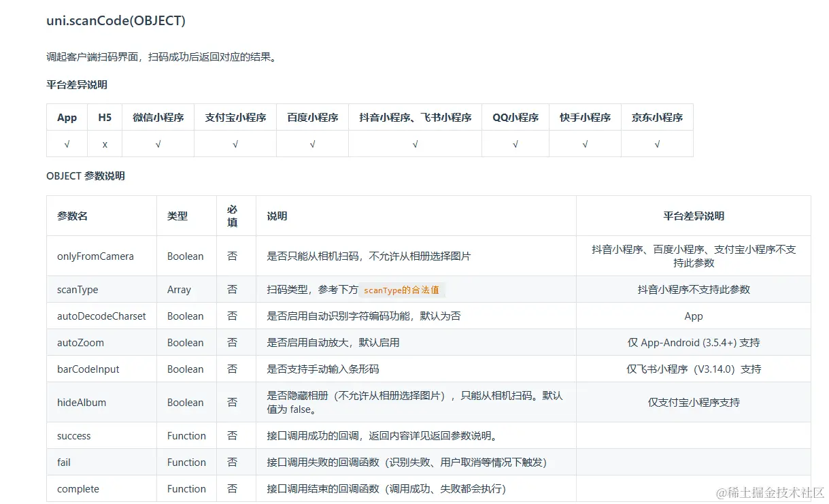Click the autoZoom parameter name
The image size is (829, 504).
click(80, 343)
